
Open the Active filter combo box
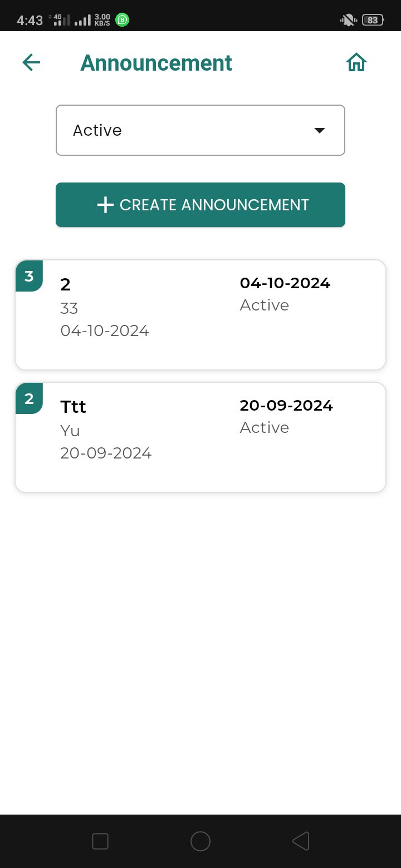coord(189,130)
